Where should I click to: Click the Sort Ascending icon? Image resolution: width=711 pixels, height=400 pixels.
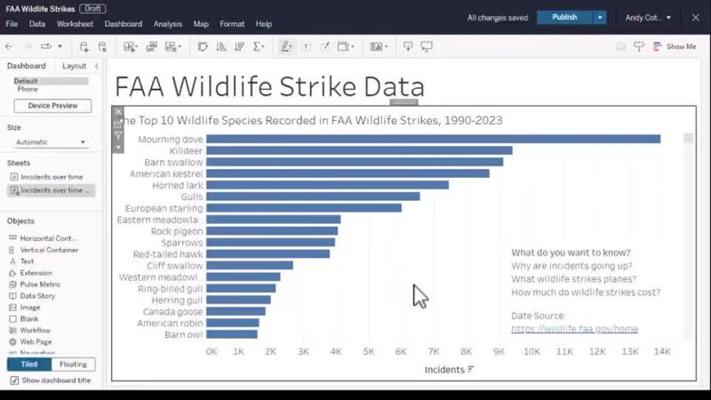221,46
